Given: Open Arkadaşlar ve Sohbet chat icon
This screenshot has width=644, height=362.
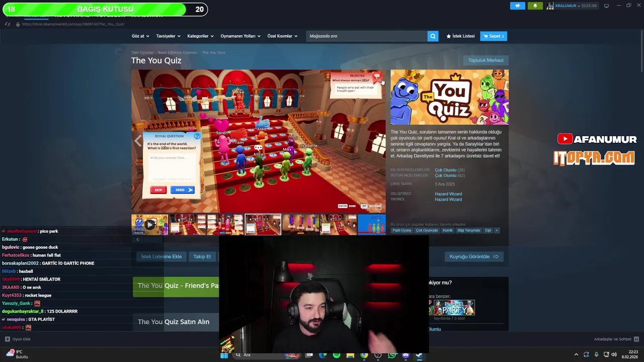Looking at the screenshot, I should (x=636, y=339).
